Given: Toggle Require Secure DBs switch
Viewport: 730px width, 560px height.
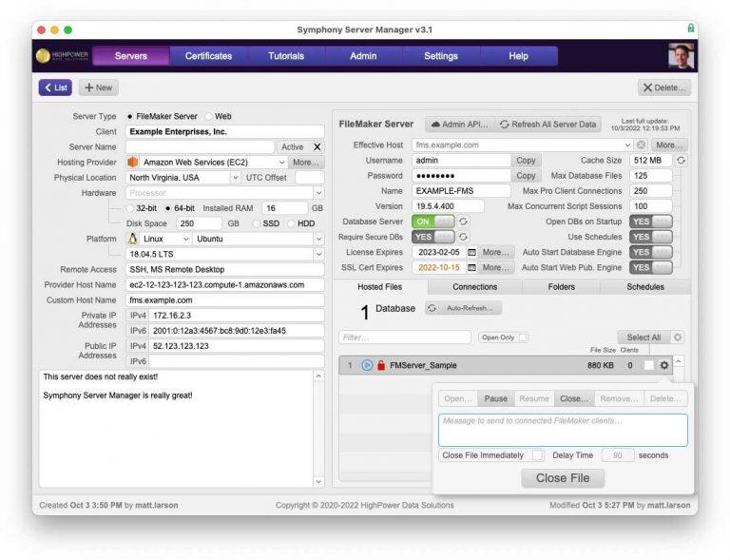Looking at the screenshot, I should (x=433, y=237).
